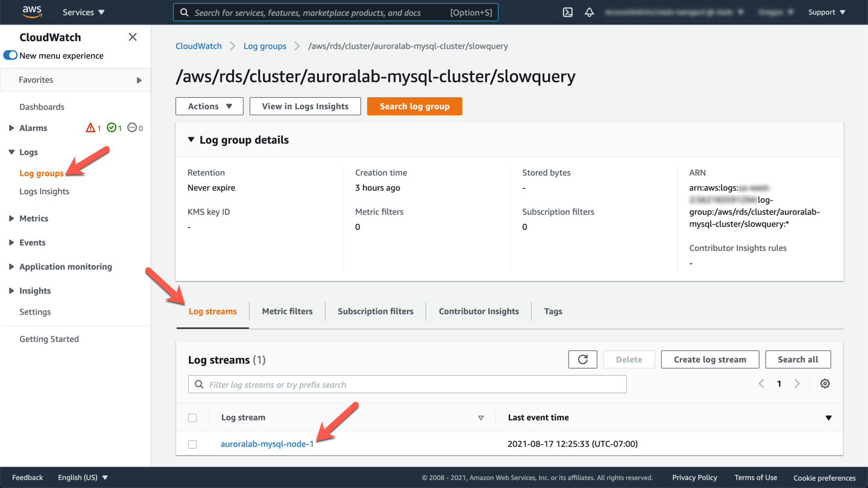The width and height of the screenshot is (868, 488).
Task: Open AWS CloudShell terminal icon
Action: click(x=567, y=12)
